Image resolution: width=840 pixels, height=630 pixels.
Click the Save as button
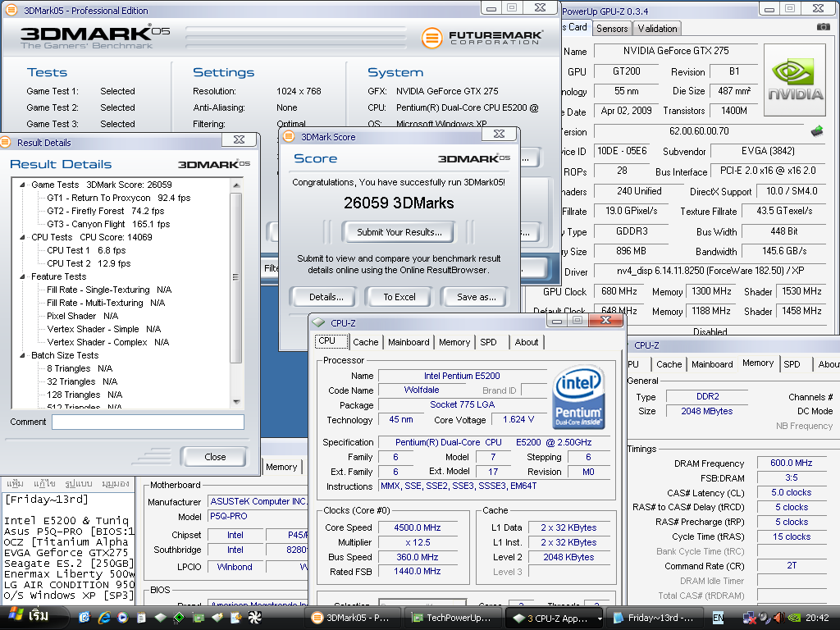tap(477, 297)
